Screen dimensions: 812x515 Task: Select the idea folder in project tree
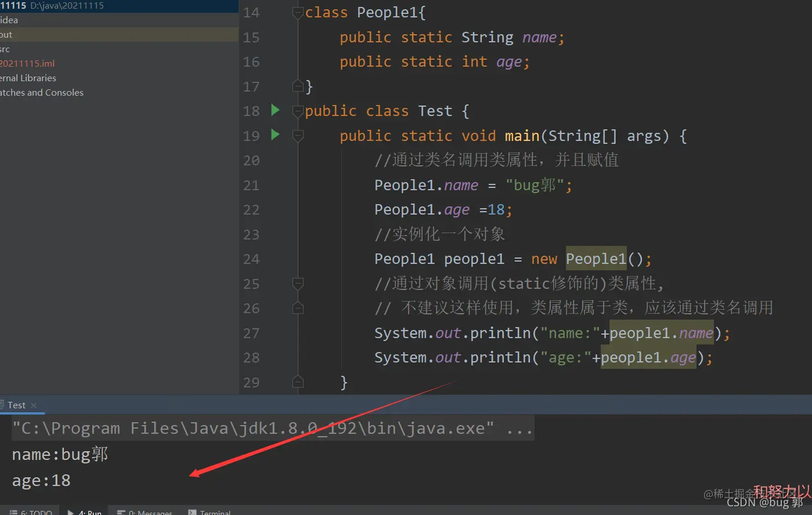click(119, 20)
